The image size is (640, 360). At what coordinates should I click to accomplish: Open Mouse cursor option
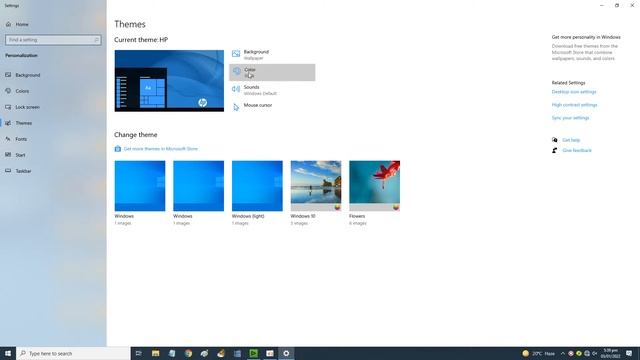(x=272, y=107)
